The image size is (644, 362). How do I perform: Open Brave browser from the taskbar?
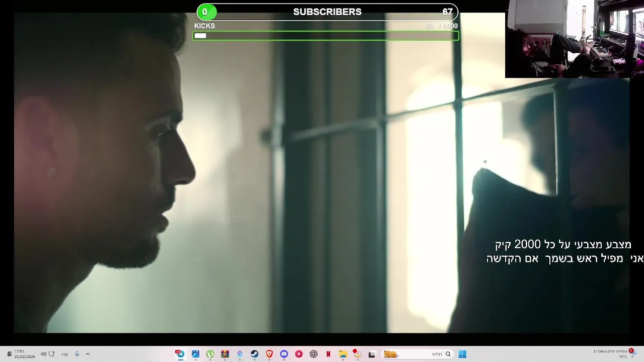(x=269, y=354)
